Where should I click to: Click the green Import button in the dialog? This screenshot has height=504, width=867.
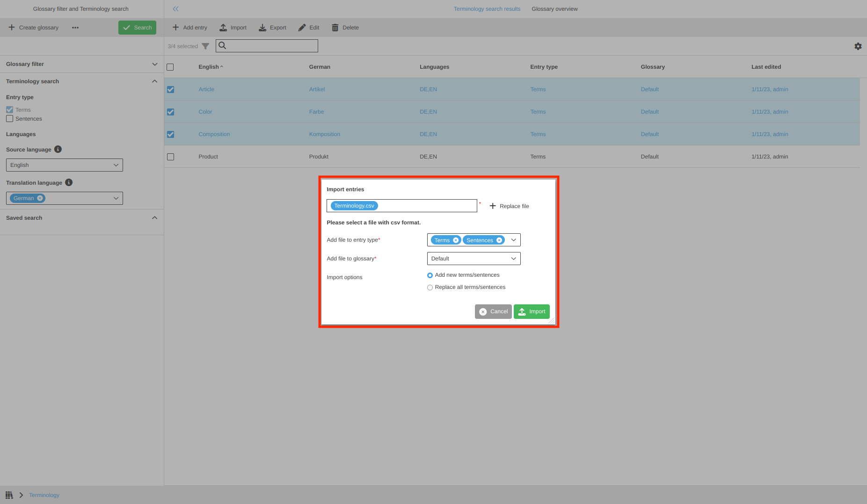[532, 311]
